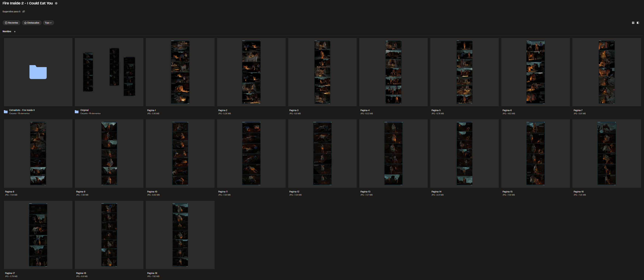Image resolution: width=644 pixels, height=280 pixels.
Task: Click the 'Pagina-18' file name
Action: (x=81, y=273)
